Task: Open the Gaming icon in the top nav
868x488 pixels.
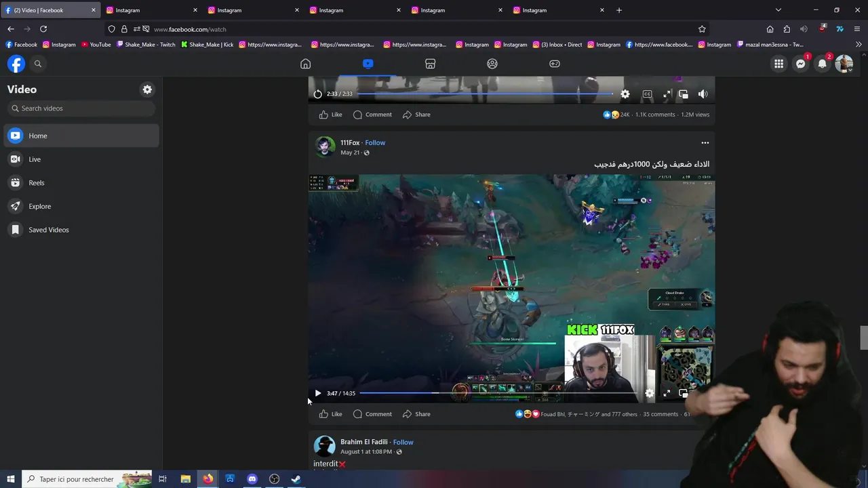Action: [555, 64]
